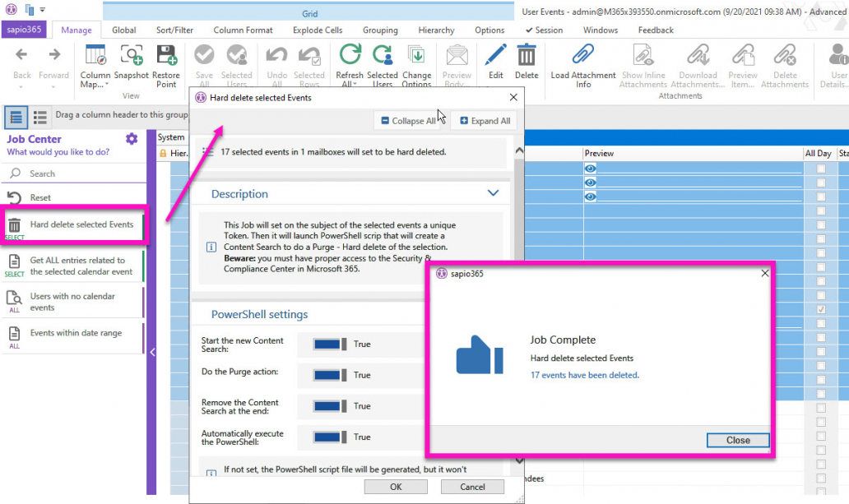Run Get ALL entries related job
849x504 pixels.
pos(74,266)
